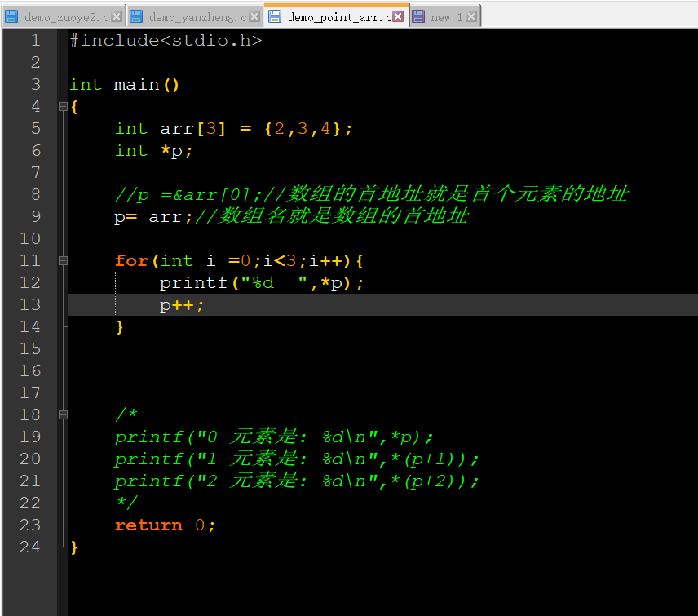
Task: Click the comment closer */ on line 22
Action: 126,503
